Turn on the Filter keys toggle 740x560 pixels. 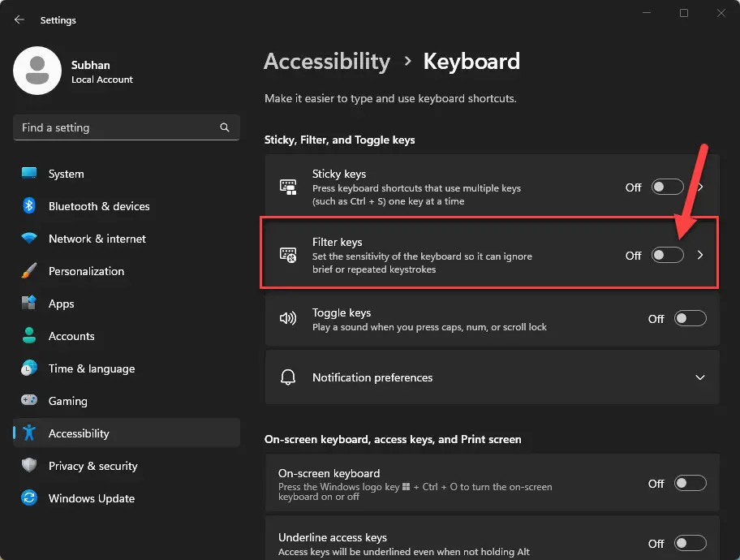667,255
